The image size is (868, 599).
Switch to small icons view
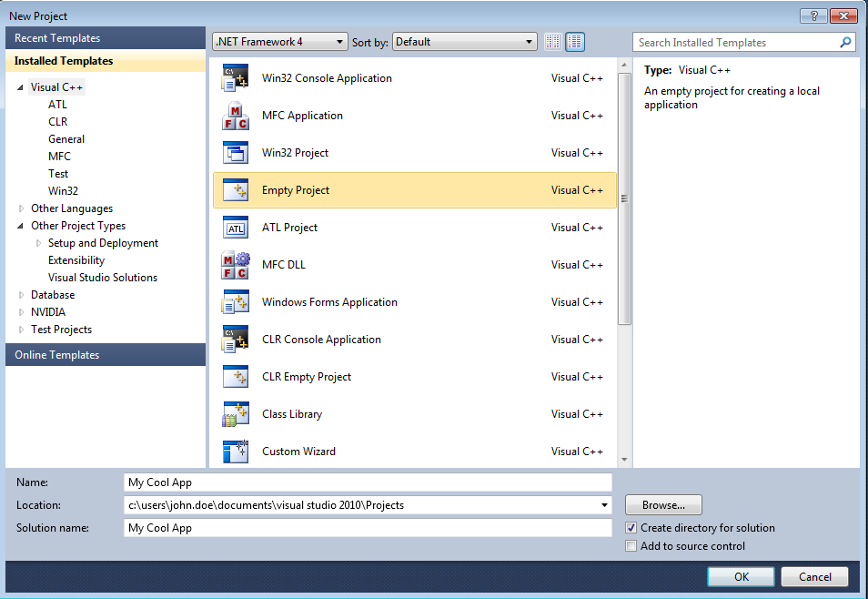pos(553,42)
